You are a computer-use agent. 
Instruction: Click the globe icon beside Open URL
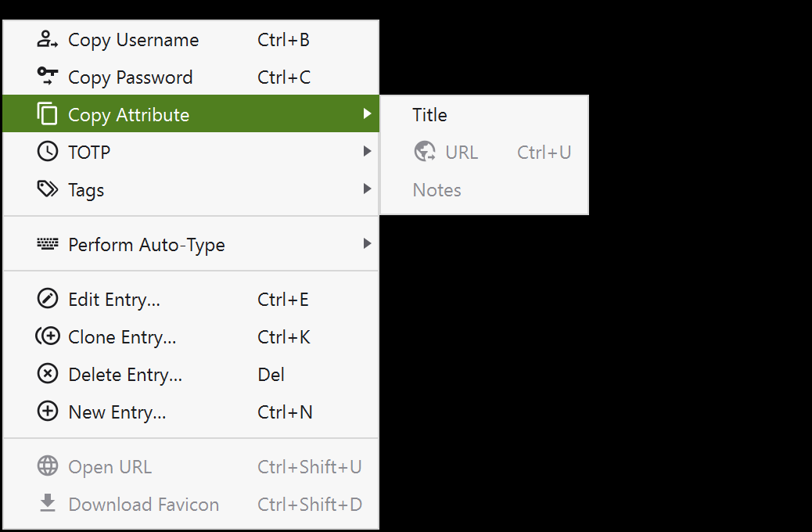(x=48, y=466)
